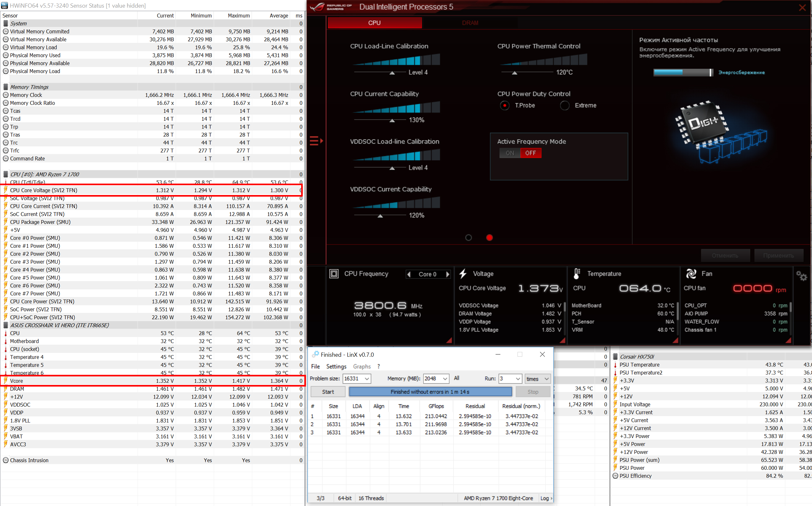Screen dimensions: 812x506
Task: Open the Log link in LinX status bar
Action: pos(545,498)
